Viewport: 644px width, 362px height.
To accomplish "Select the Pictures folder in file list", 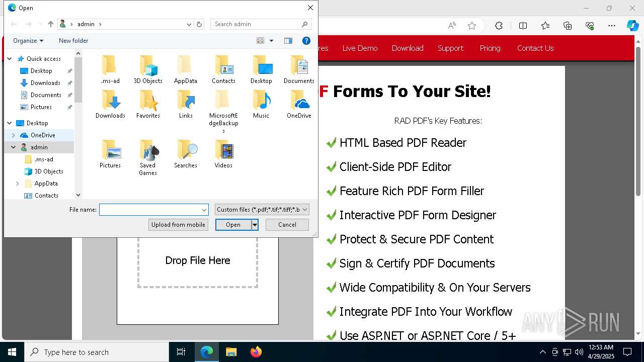I will point(110,154).
